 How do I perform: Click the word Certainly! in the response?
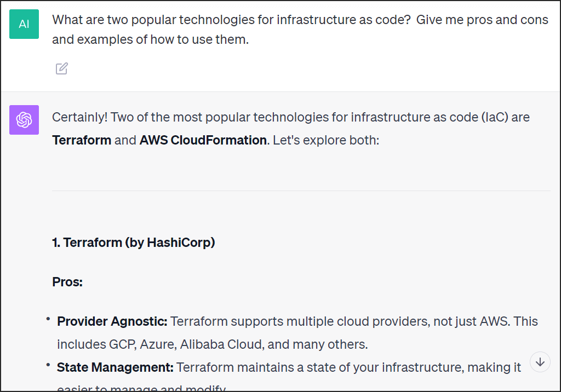(80, 117)
